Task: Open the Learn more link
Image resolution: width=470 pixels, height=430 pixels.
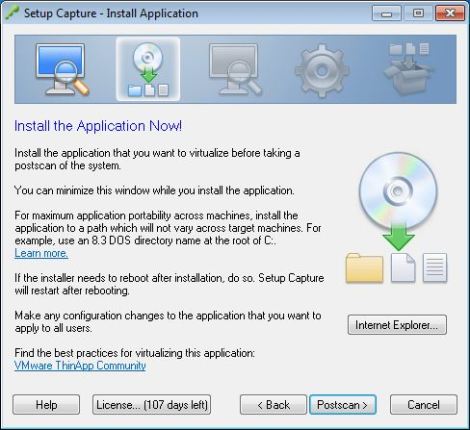Action: (x=41, y=253)
